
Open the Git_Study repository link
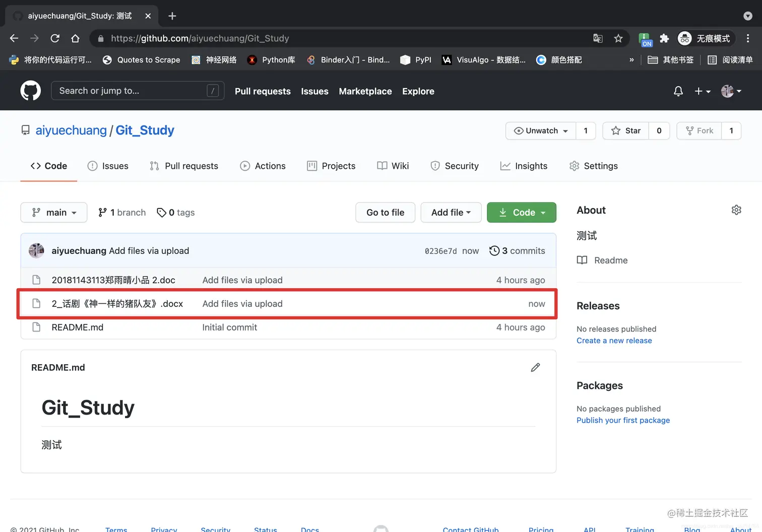[145, 130]
